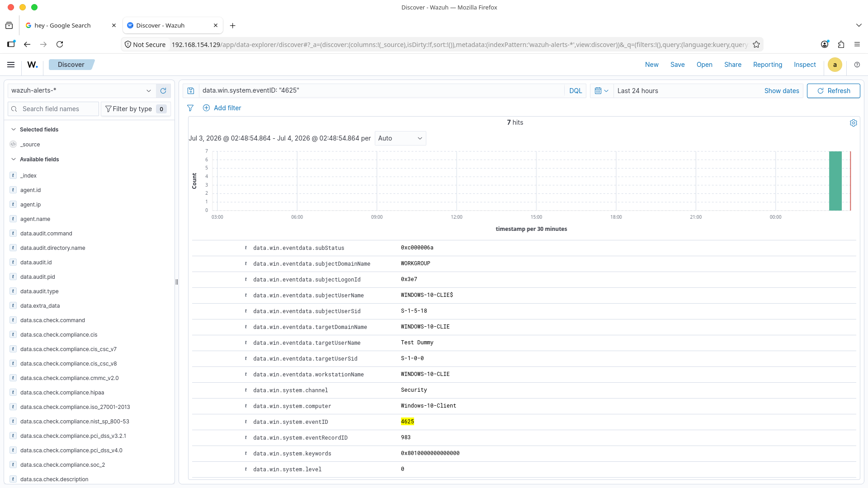
Task: Click the Discover breadcrumb
Action: click(x=71, y=65)
